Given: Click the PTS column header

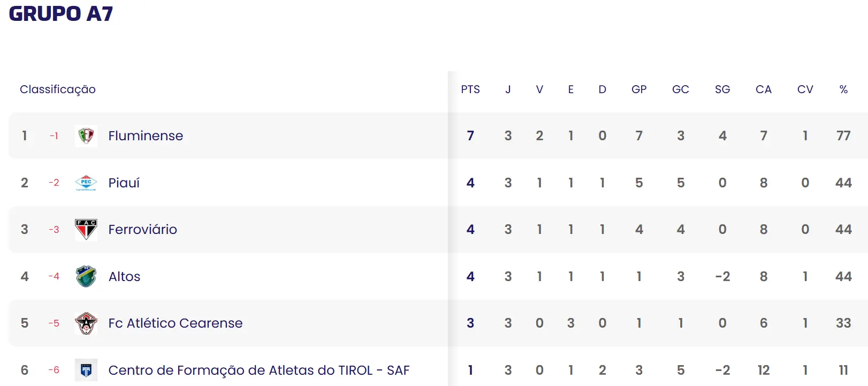Looking at the screenshot, I should 470,89.
